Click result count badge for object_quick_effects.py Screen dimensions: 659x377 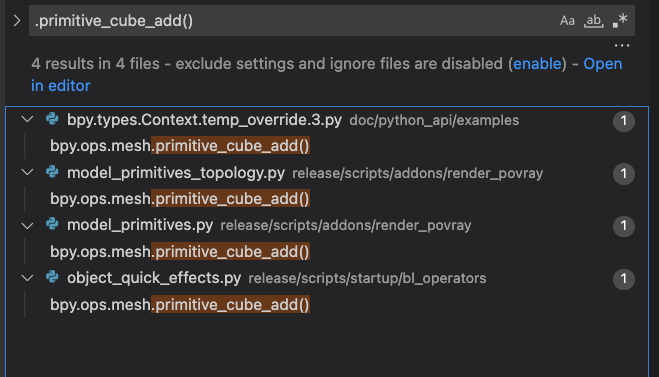tap(624, 279)
